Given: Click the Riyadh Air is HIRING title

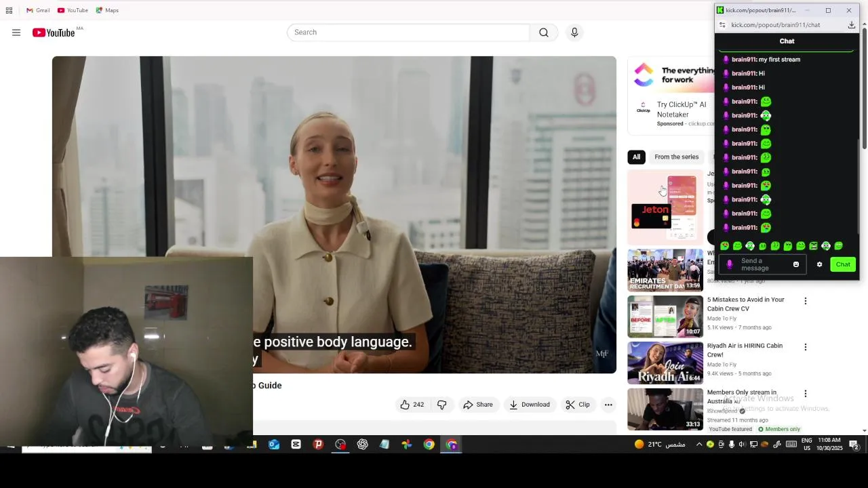Looking at the screenshot, I should [x=745, y=350].
